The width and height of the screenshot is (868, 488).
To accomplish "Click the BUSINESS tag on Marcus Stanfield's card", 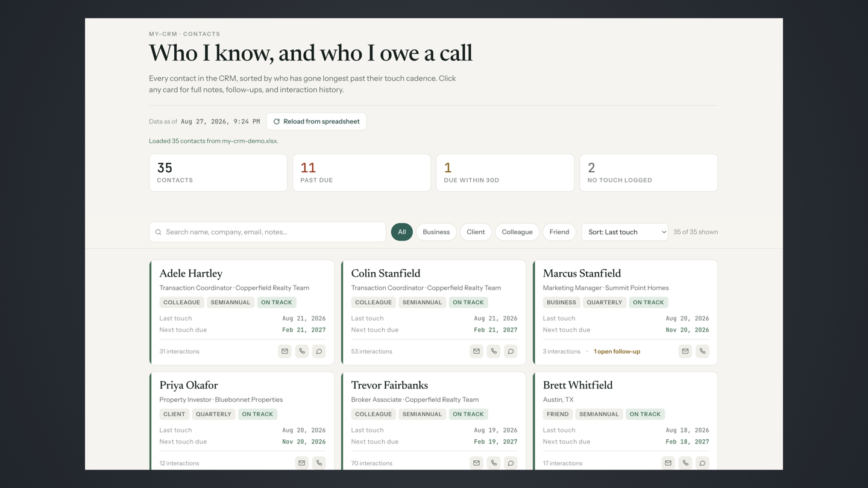I will click(561, 302).
